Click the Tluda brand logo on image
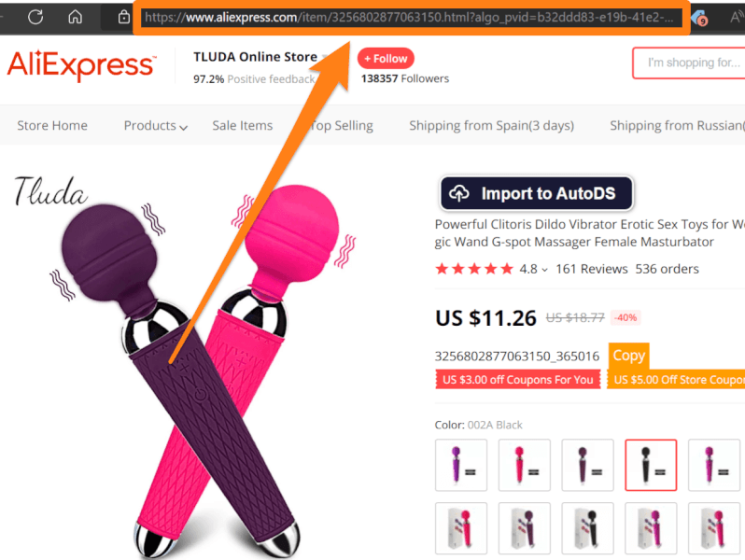Screen dimensions: 745x560 click(x=50, y=191)
